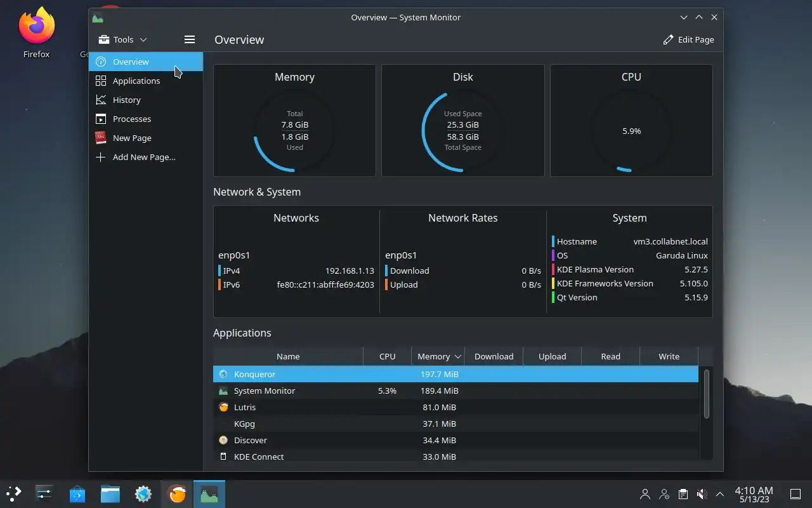Open the Dolphin file manager in taskbar

click(x=110, y=494)
